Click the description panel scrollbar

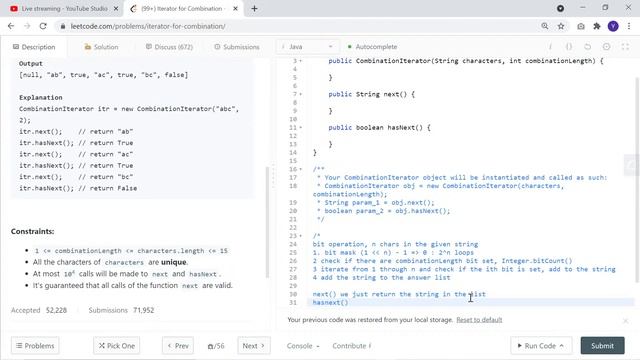(268, 222)
